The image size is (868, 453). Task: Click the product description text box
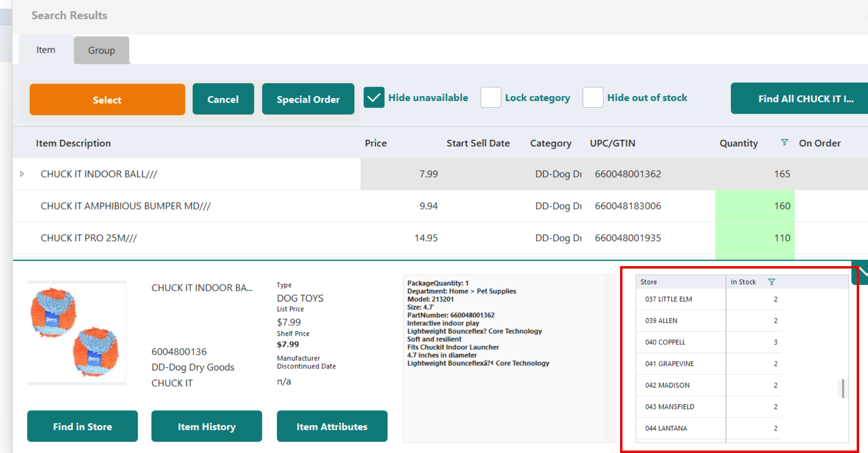tap(509, 359)
